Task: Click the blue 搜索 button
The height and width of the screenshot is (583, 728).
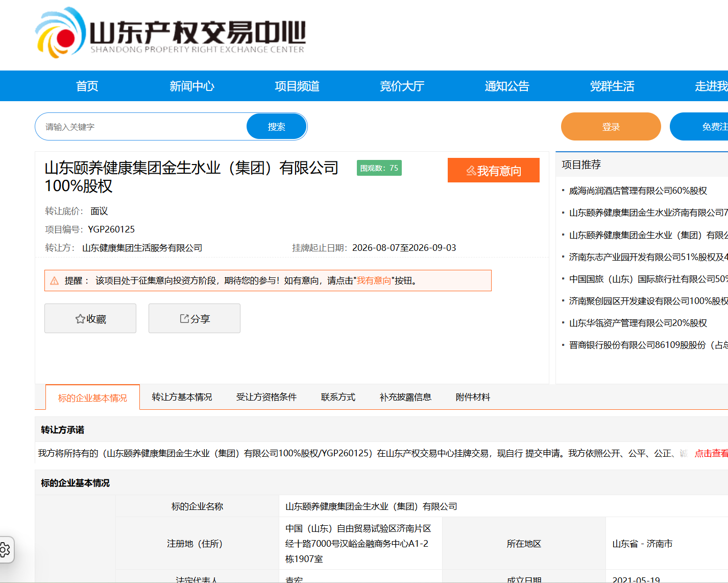Action: (x=277, y=126)
